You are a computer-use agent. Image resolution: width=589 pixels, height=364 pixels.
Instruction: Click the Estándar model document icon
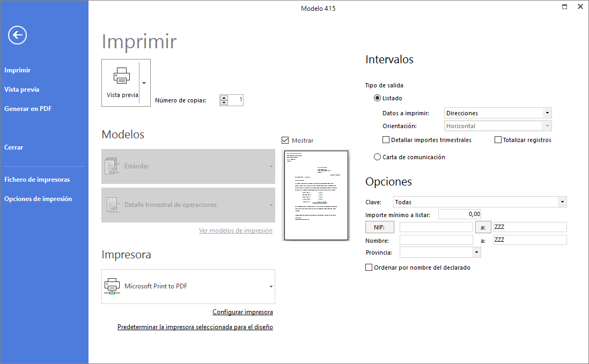112,166
